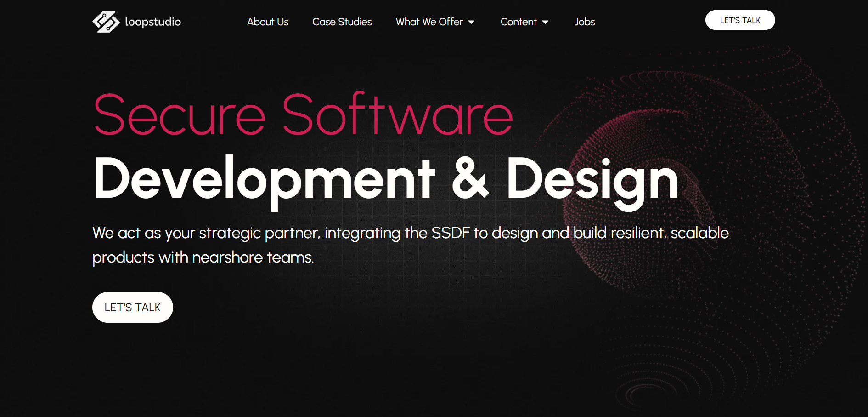Viewport: 868px width, 417px height.
Task: Expand the What We Offer dropdown arrow
Action: (x=471, y=22)
